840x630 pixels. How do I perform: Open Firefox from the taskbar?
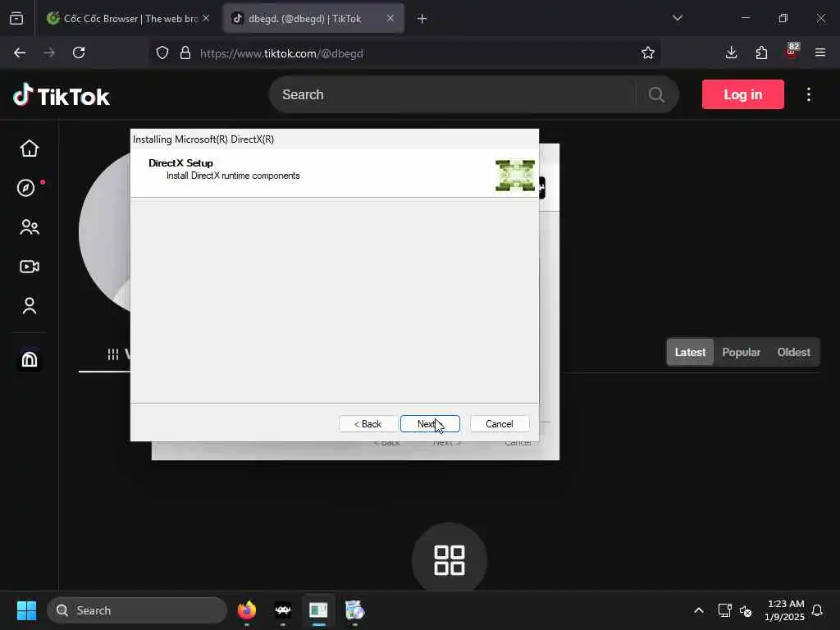246,610
